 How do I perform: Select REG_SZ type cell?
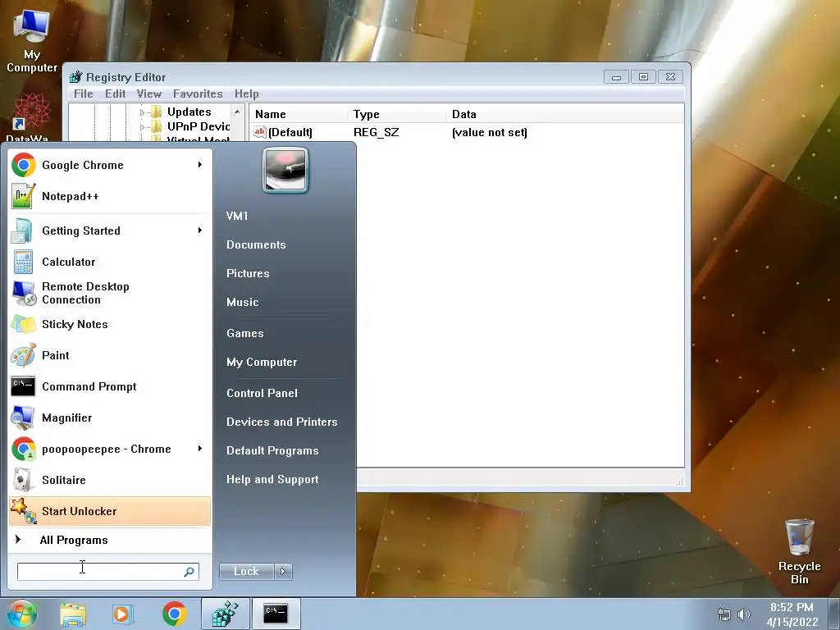[x=376, y=132]
